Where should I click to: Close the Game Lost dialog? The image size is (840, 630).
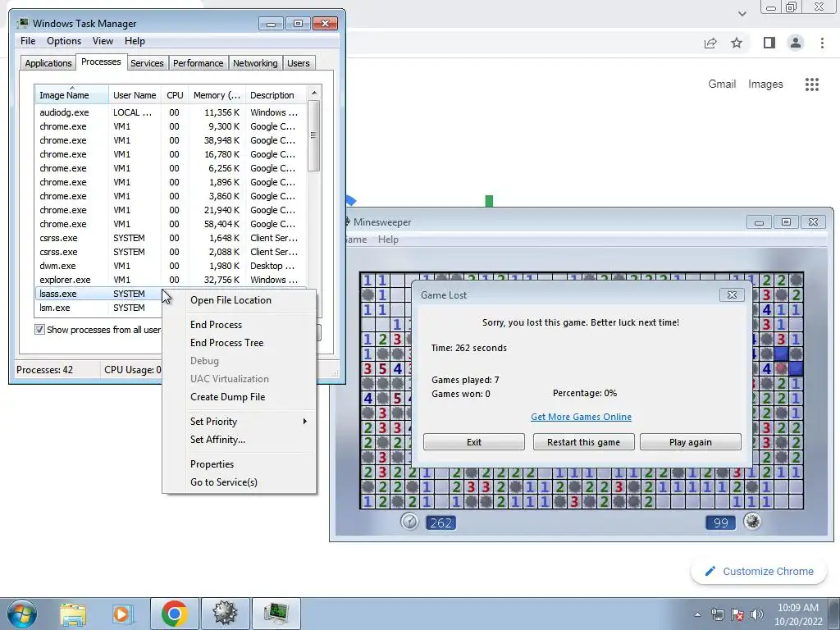point(732,294)
